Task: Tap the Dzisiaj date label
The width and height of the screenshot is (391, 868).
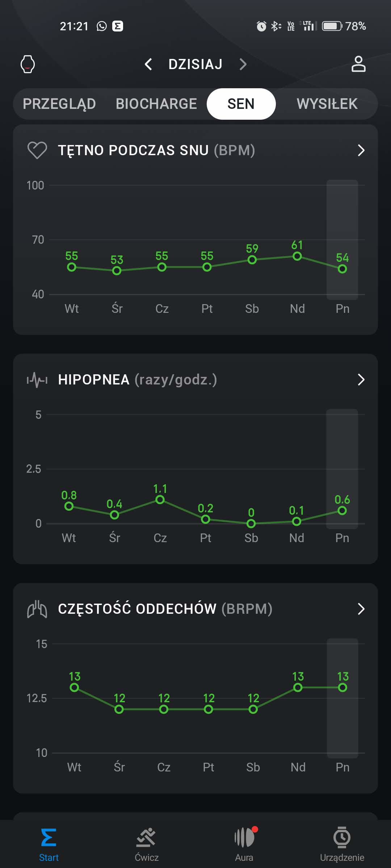Action: (195, 64)
